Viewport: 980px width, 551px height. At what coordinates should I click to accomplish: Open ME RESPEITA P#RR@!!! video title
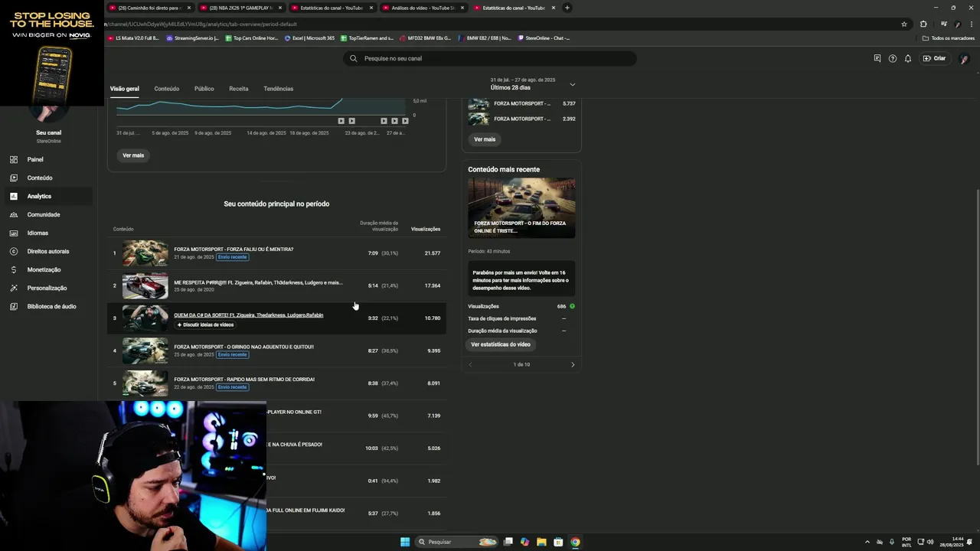tap(258, 282)
